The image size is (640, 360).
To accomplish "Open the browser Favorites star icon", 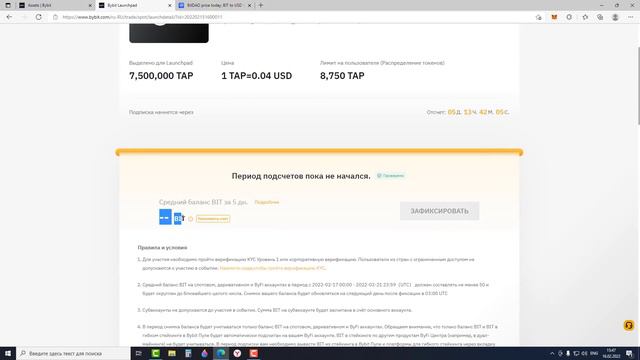I will pyautogui.click(x=585, y=17).
